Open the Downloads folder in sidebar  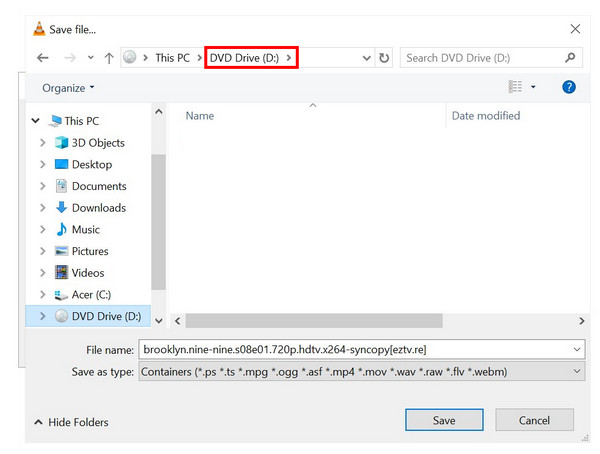(98, 208)
